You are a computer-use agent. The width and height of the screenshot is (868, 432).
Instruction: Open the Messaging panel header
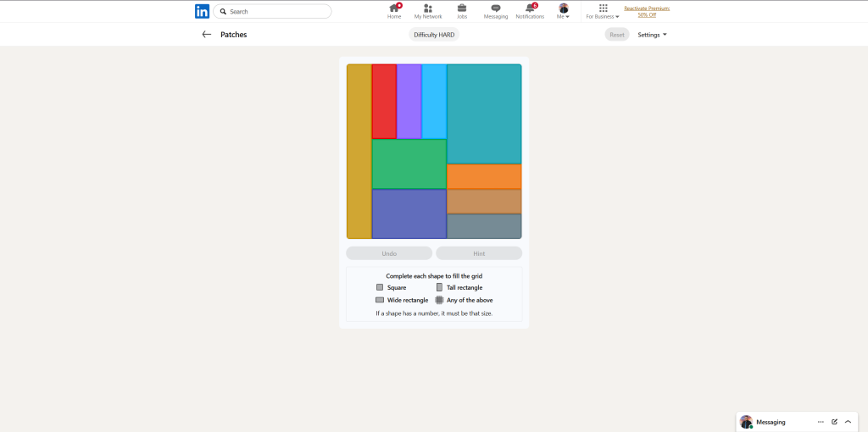pos(797,422)
